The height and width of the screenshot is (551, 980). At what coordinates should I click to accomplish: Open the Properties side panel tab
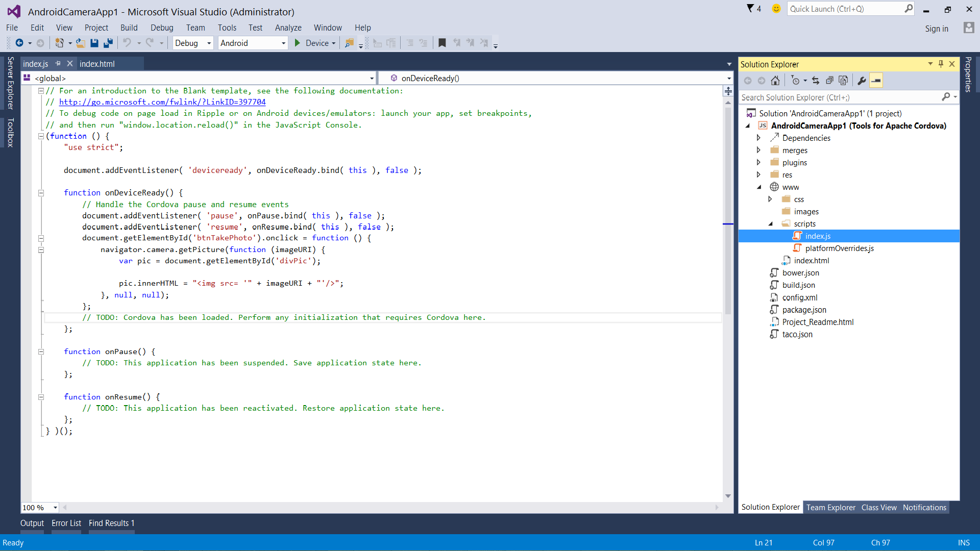point(968,74)
